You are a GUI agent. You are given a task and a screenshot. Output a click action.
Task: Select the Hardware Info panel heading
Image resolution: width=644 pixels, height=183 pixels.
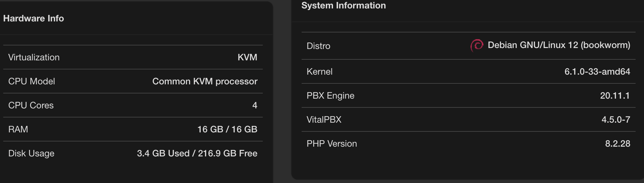34,18
